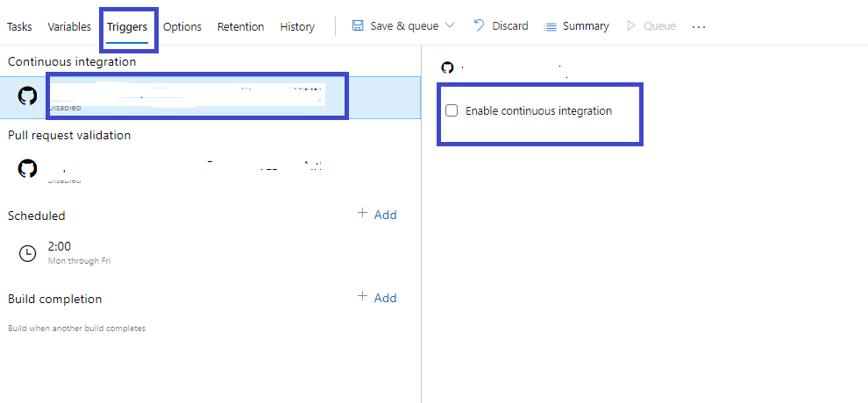Select the Options tab
The height and width of the screenshot is (403, 868).
(182, 26)
